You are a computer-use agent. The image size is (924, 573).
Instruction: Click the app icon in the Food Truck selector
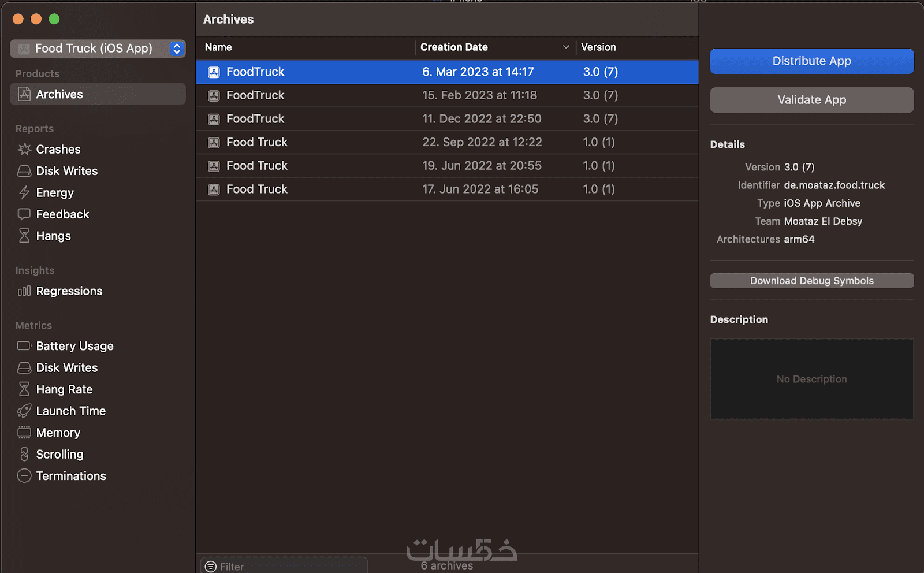[x=24, y=49]
